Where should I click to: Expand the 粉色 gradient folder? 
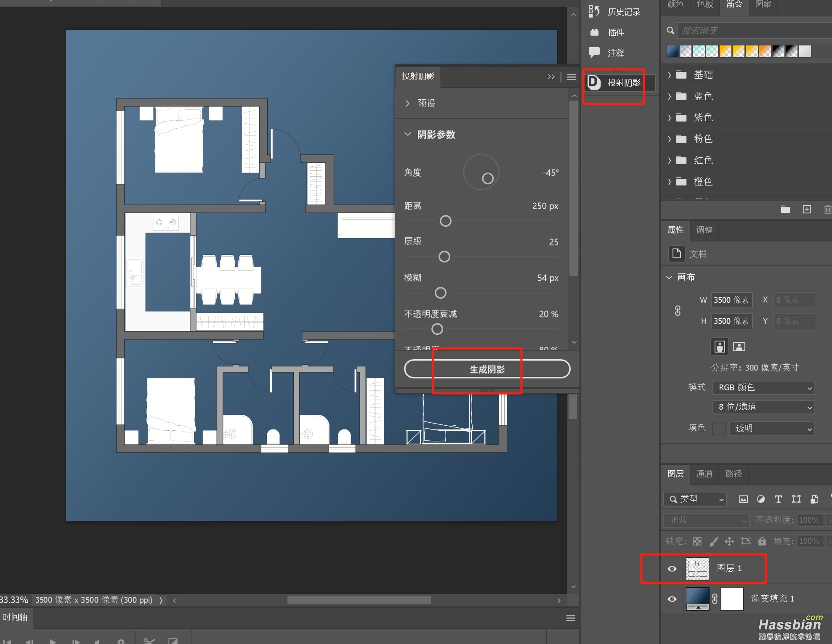669,139
